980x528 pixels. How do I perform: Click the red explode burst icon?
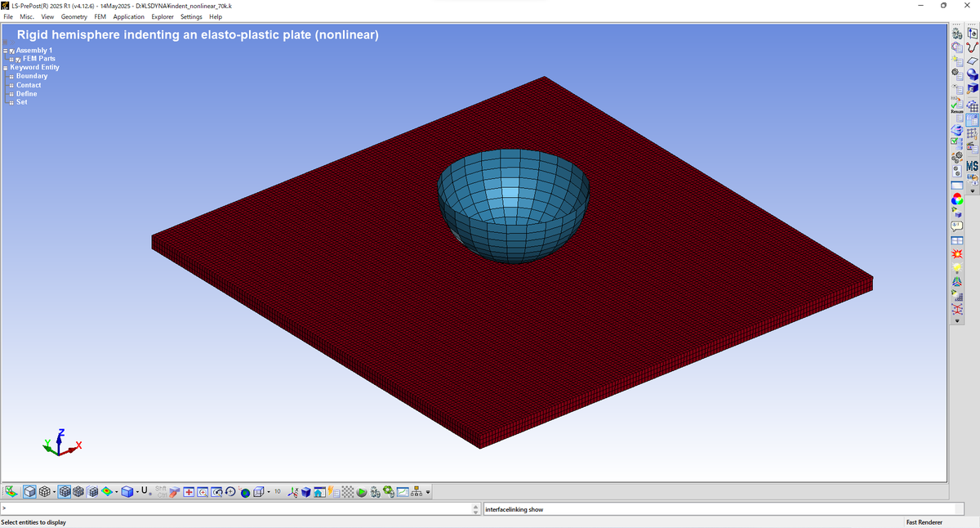pyautogui.click(x=957, y=254)
